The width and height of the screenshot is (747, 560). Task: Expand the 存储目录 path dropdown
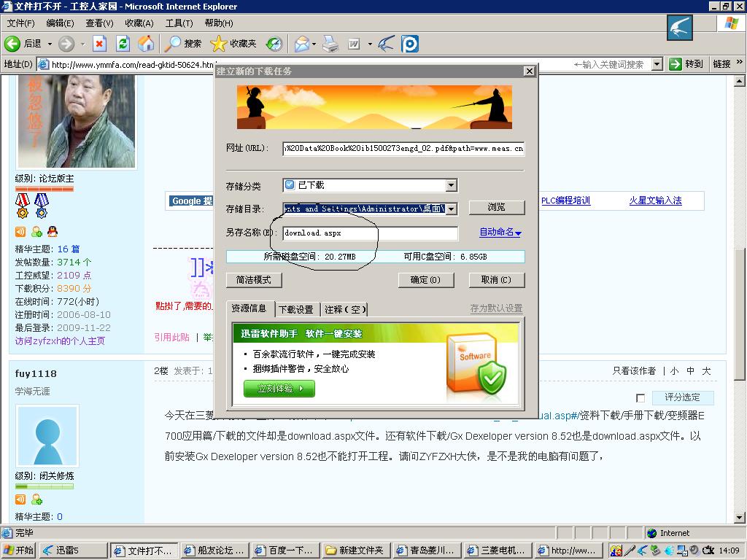(451, 209)
